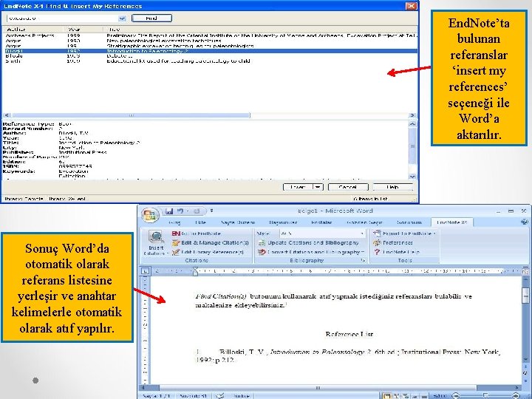Click the EndNote Preferences icon

tap(377, 243)
